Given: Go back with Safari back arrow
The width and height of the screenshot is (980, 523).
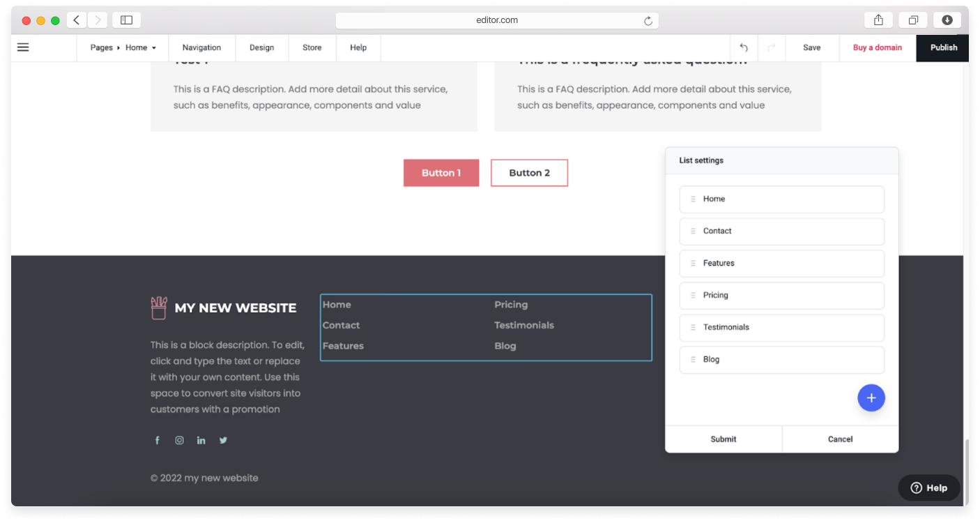Looking at the screenshot, I should tap(77, 20).
